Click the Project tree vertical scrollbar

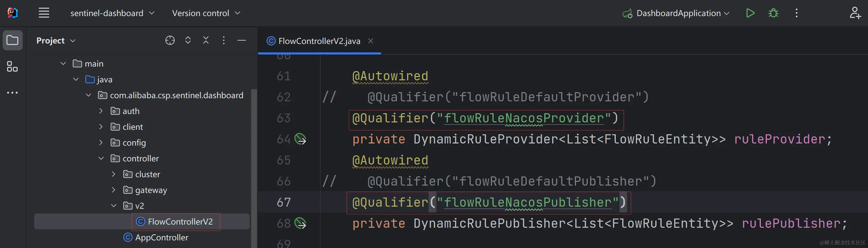tap(254, 168)
